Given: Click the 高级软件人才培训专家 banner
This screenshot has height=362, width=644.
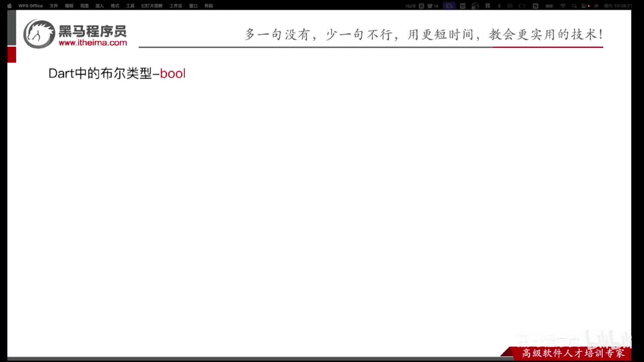Looking at the screenshot, I should [x=573, y=353].
